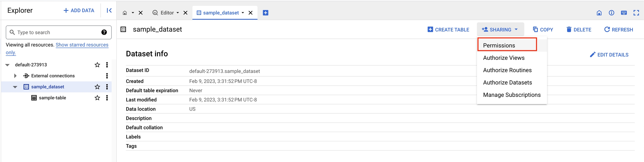644x162 pixels.
Task: Select Permissions from the Sharing menu
Action: (x=499, y=45)
